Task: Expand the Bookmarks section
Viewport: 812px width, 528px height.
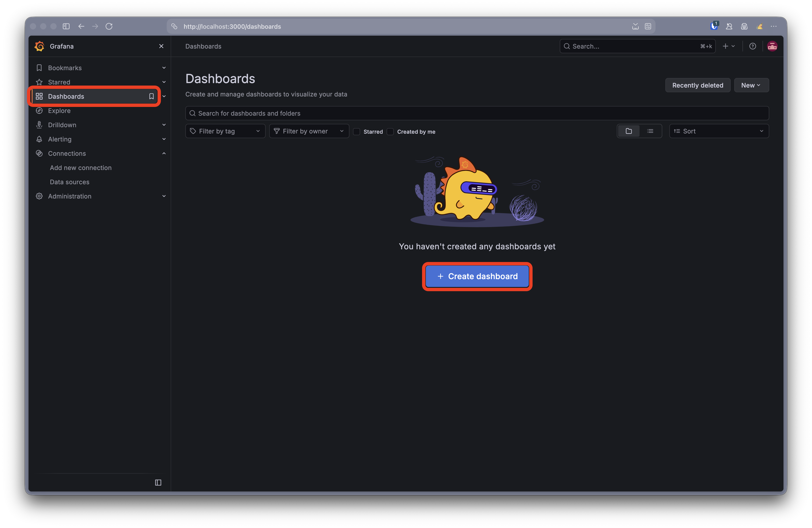Action: 164,68
